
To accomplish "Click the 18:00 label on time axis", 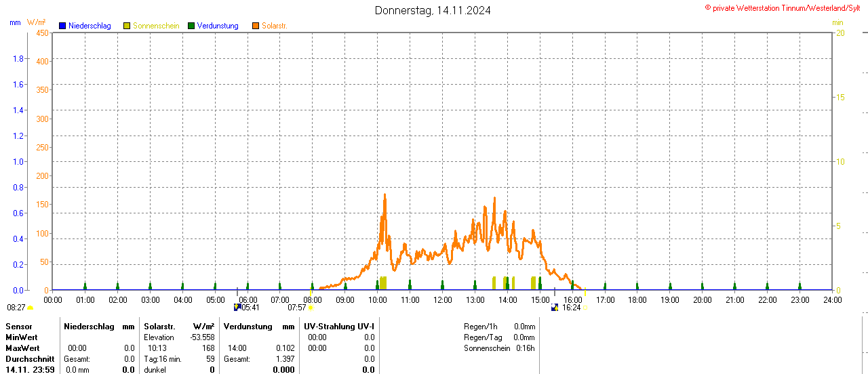I will tap(637, 299).
